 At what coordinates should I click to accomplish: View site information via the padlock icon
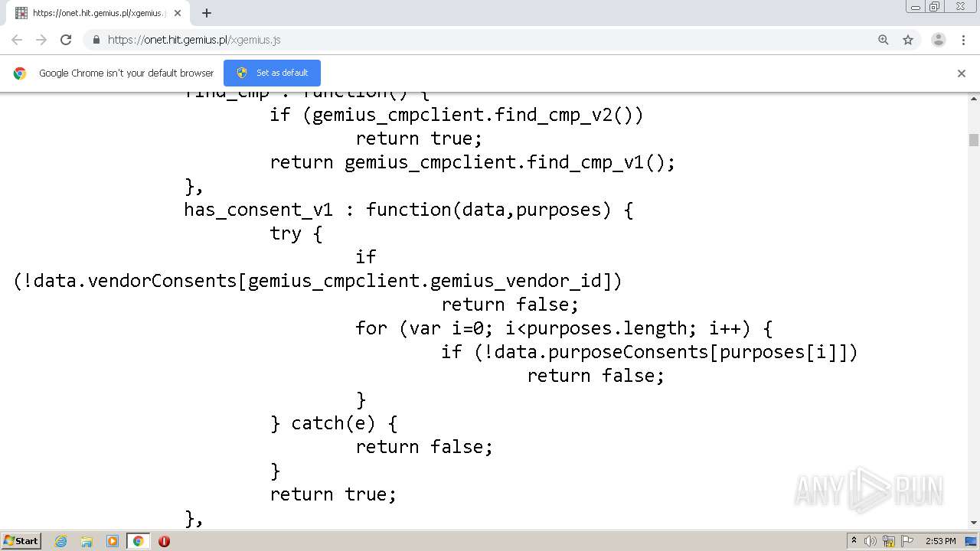click(96, 40)
